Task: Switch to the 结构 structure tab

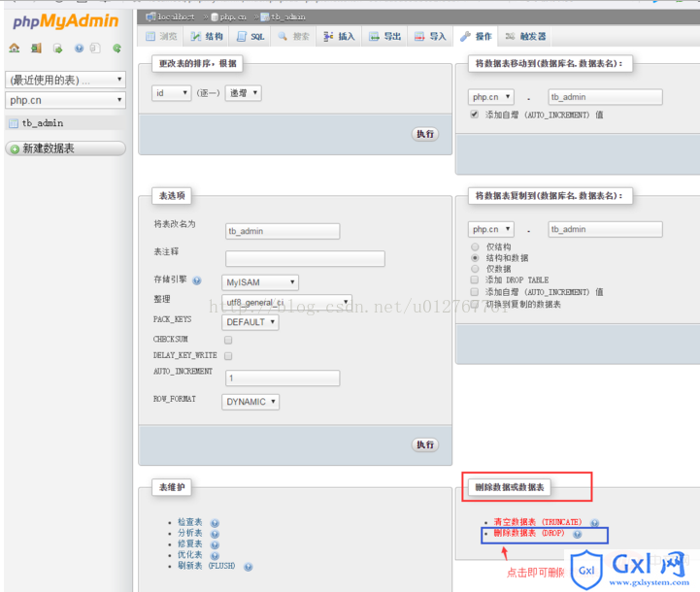Action: tap(207, 36)
